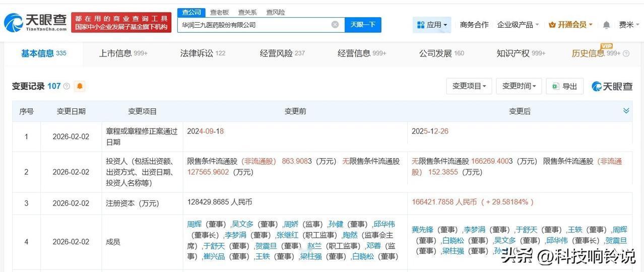The image size is (644, 272).
Task: Click the 导出 export button
Action: tap(565, 86)
